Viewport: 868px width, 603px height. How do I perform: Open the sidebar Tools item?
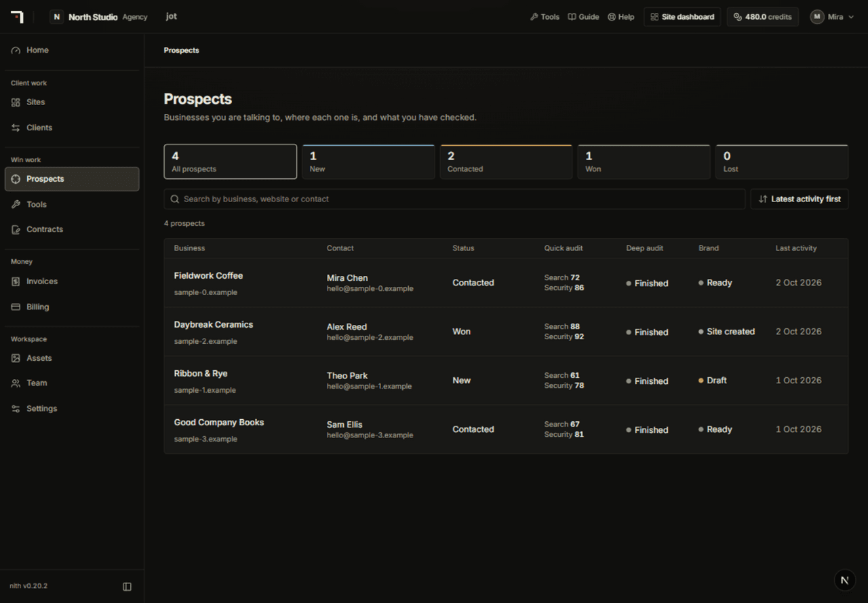72,204
